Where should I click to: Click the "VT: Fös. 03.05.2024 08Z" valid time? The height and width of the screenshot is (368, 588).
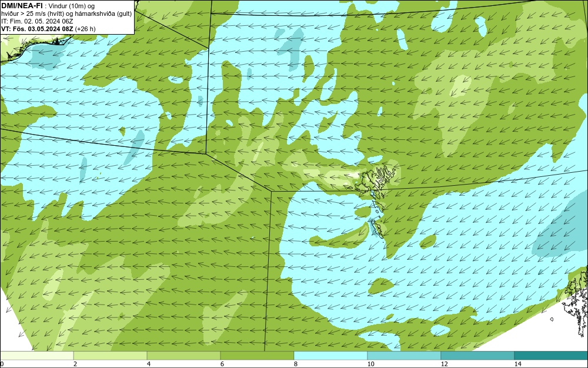(x=37, y=29)
